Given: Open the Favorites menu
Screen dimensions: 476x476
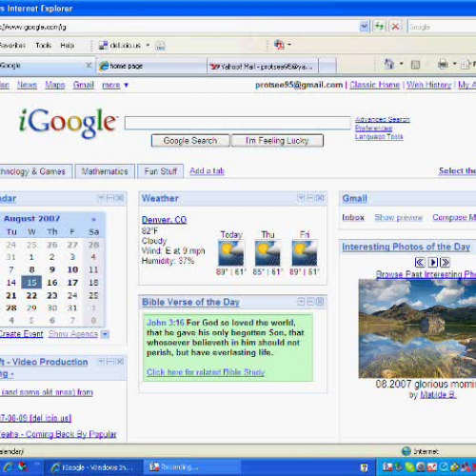Looking at the screenshot, I should click(12, 45).
